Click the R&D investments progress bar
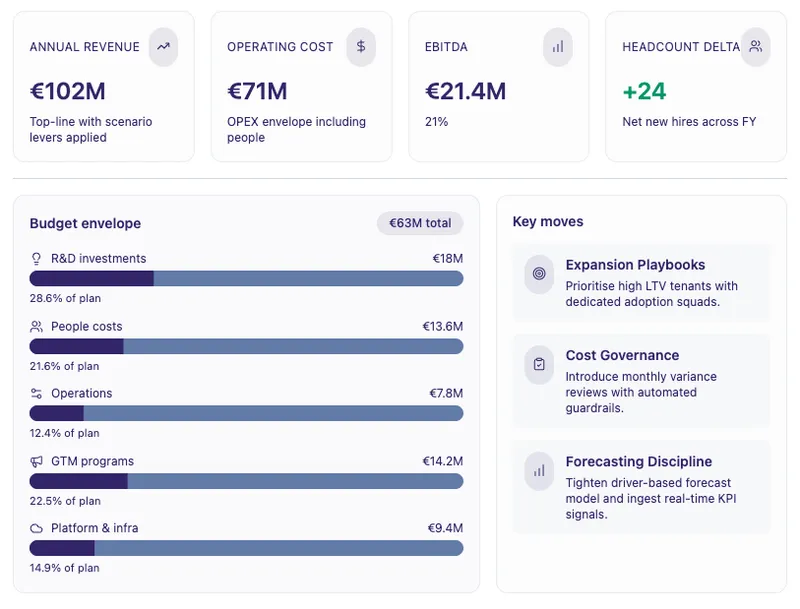The image size is (800, 609). tap(246, 278)
